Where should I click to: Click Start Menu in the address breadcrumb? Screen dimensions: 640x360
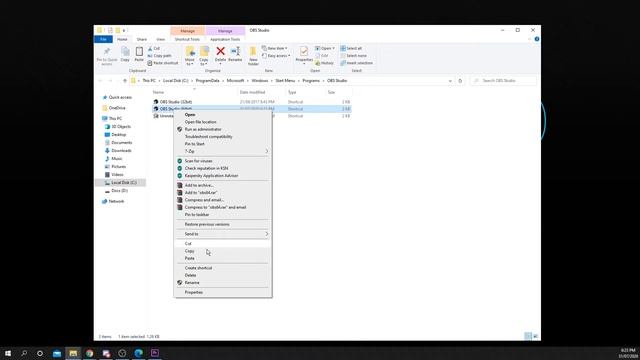(285, 81)
